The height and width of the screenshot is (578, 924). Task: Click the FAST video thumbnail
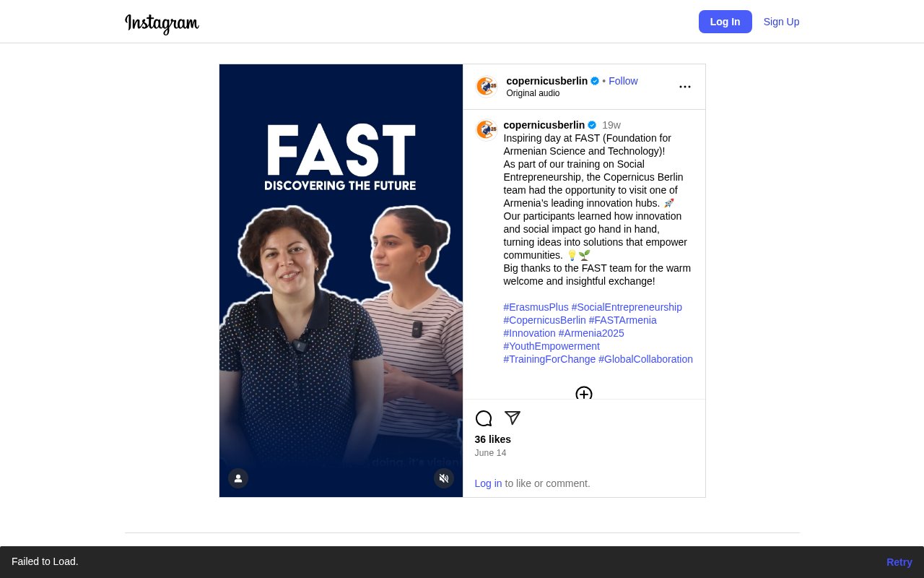pyautogui.click(x=341, y=281)
